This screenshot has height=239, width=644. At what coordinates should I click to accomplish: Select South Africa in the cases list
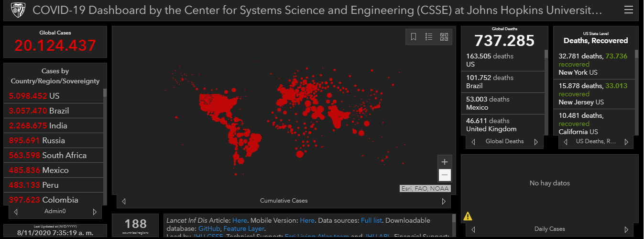pos(54,155)
